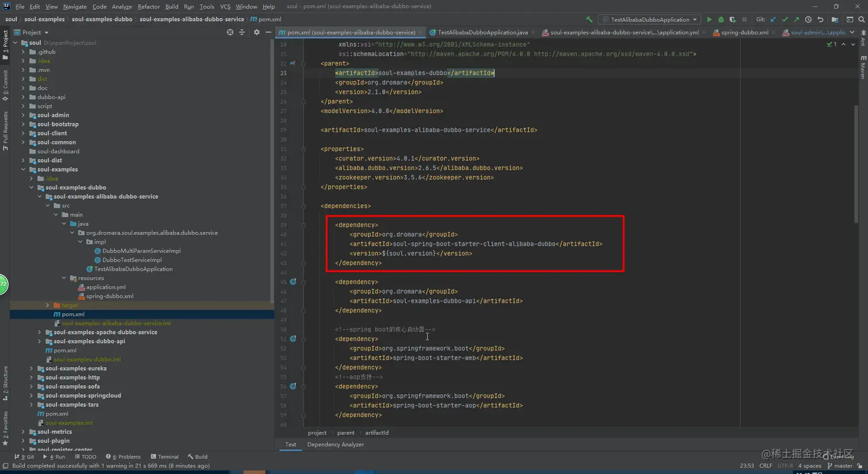
Task: Collapse the soul-examples-dubbo module
Action: coord(32,187)
